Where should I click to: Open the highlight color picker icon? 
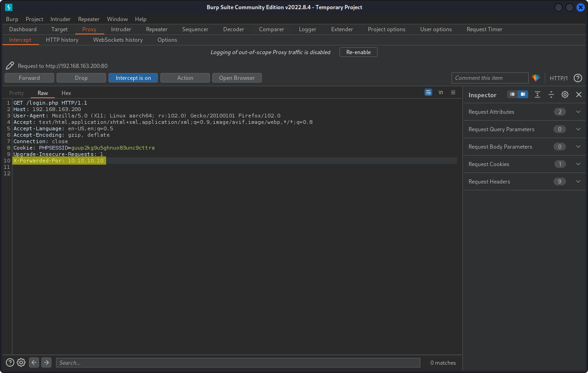tap(536, 78)
